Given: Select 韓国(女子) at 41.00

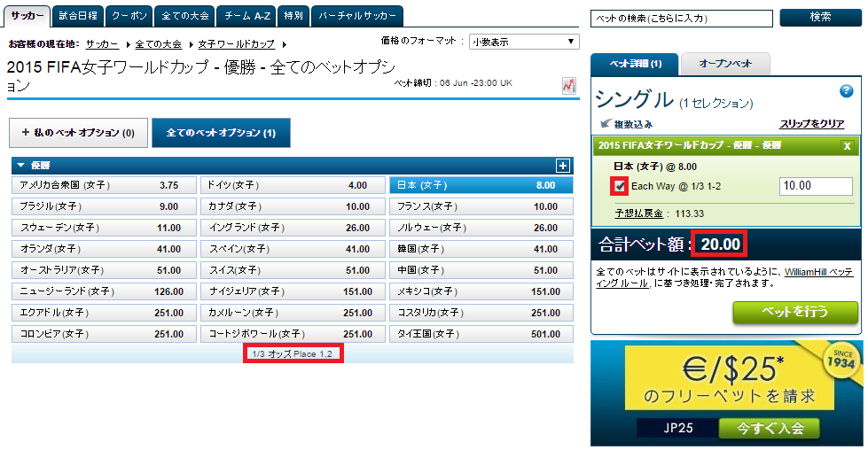Looking at the screenshot, I should click(481, 249).
